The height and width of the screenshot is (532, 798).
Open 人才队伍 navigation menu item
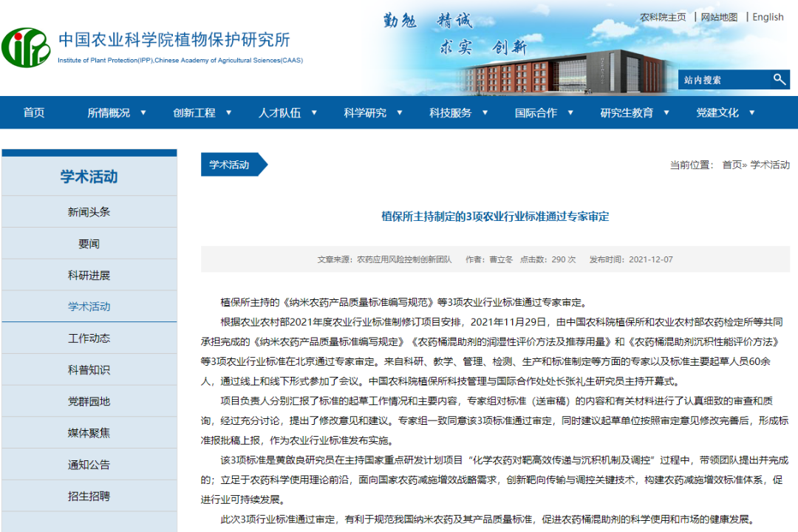point(279,112)
